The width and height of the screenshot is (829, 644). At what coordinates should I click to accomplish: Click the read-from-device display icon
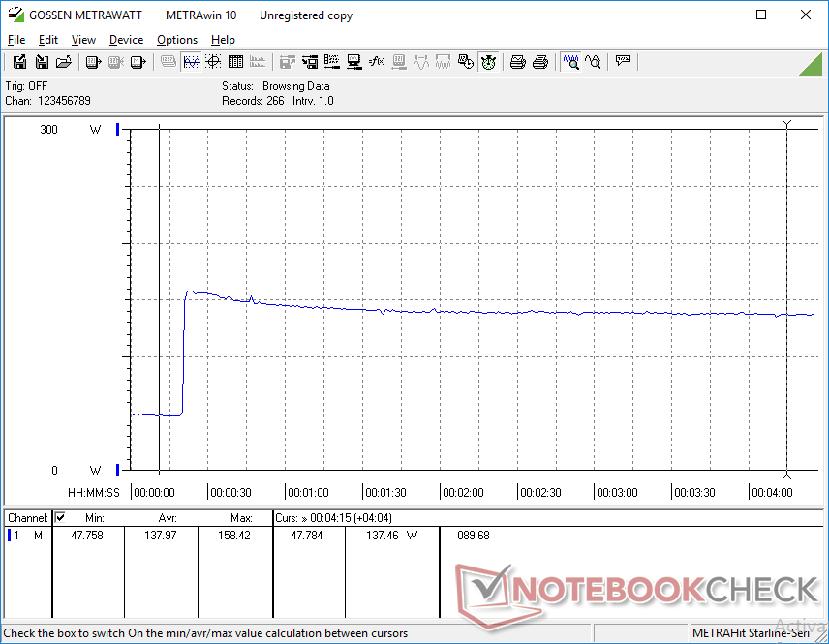pos(93,62)
